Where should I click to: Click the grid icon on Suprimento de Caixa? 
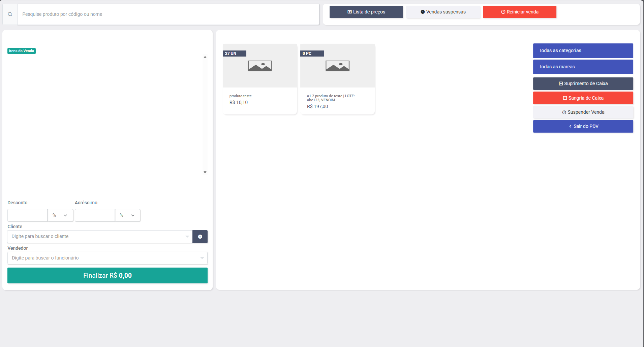(x=561, y=83)
